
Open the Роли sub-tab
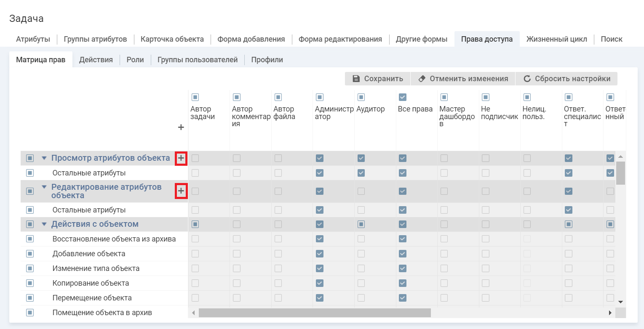coord(135,60)
